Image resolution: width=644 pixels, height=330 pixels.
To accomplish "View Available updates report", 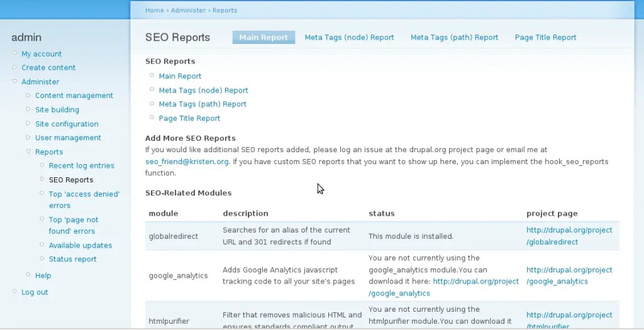I will [80, 245].
